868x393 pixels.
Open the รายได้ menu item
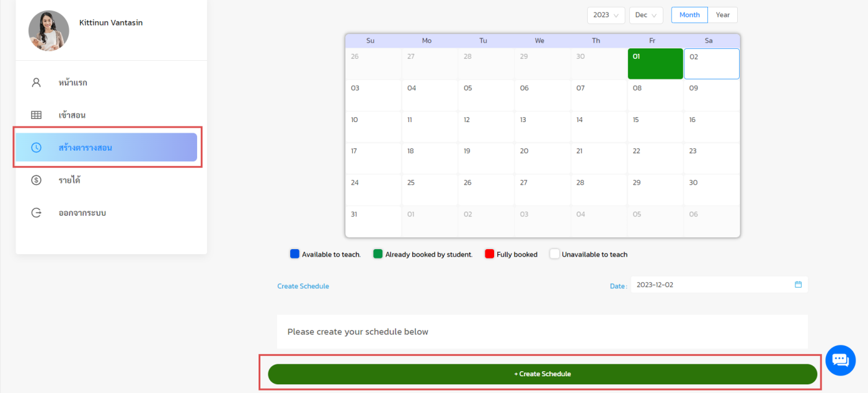point(69,180)
